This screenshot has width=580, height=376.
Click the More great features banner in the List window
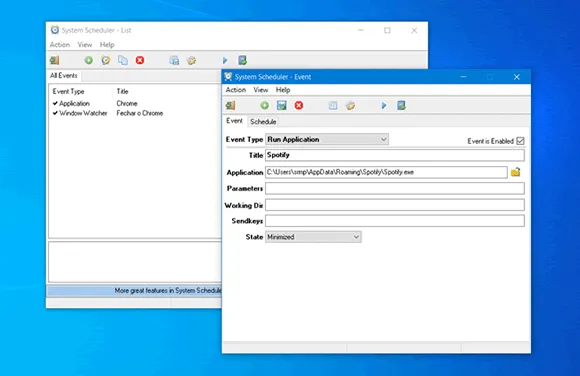(134, 291)
